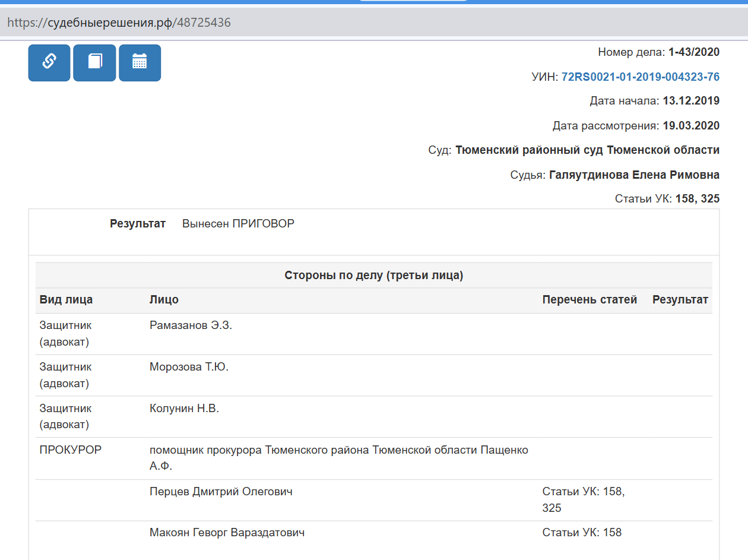Click Защитник (адвокат) label in Морозова row
The image size is (748, 560).
[66, 375]
